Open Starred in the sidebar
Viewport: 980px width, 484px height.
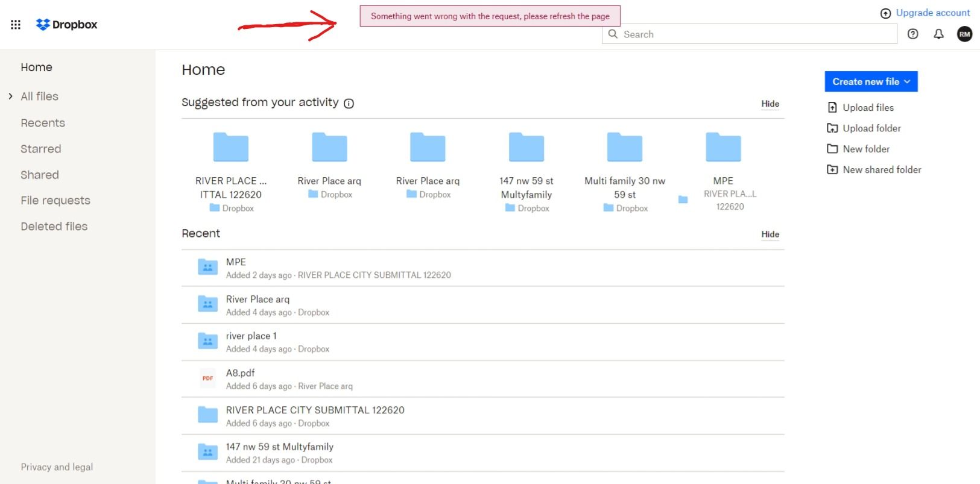[41, 149]
